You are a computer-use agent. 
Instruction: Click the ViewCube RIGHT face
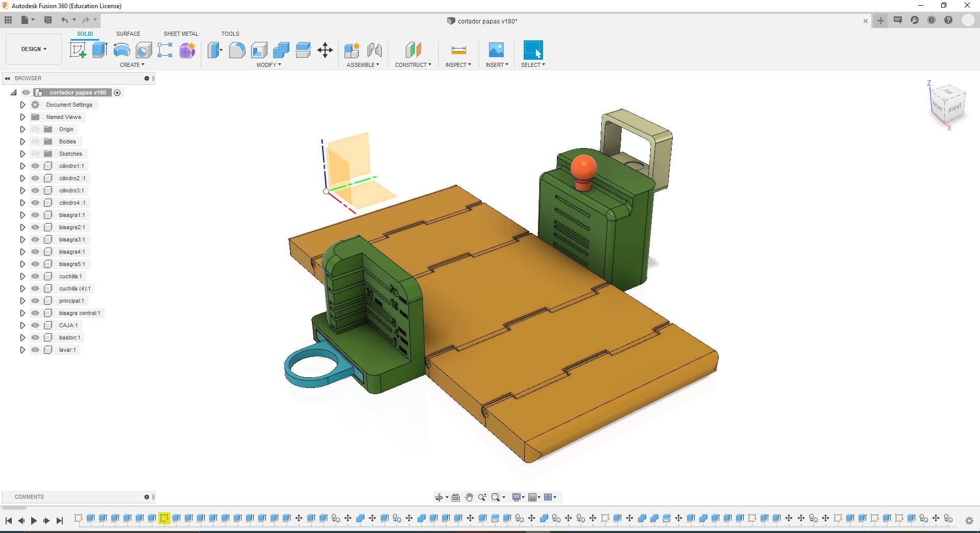point(954,108)
